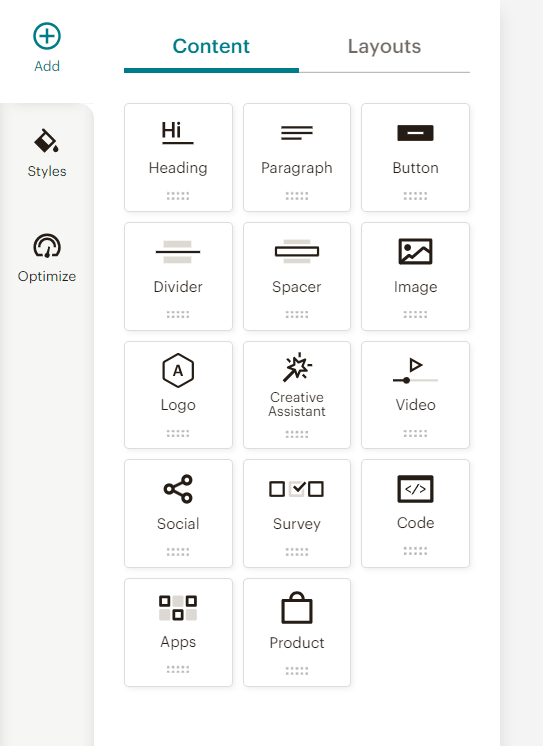543x746 pixels.
Task: Grab the drag handle under Heading
Action: click(178, 196)
